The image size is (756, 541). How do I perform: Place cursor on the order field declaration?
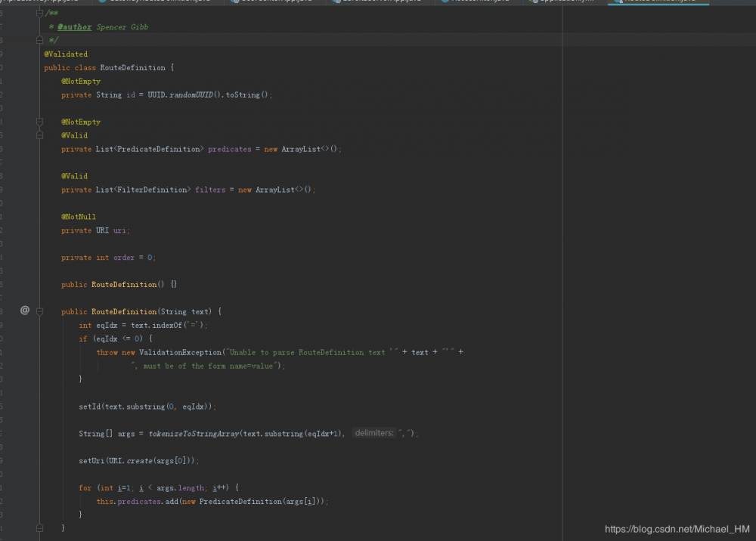(x=124, y=258)
